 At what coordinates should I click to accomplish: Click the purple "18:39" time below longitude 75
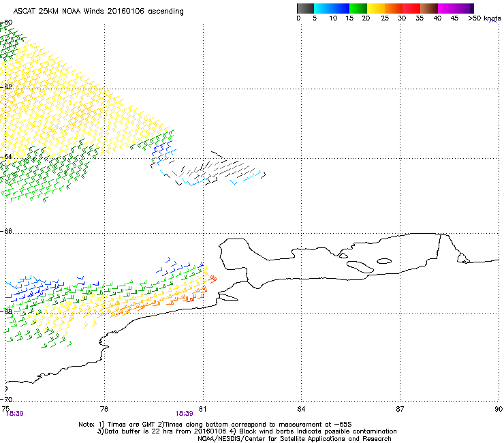tap(15, 414)
